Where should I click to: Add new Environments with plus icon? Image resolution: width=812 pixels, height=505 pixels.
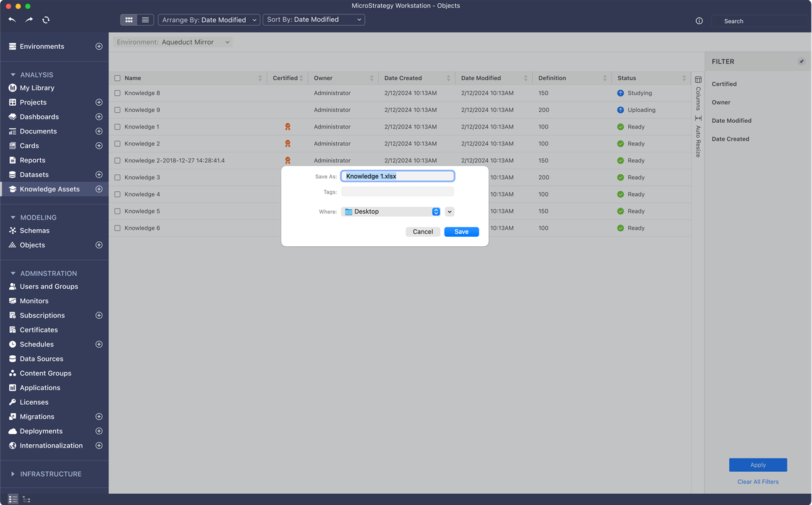click(98, 46)
